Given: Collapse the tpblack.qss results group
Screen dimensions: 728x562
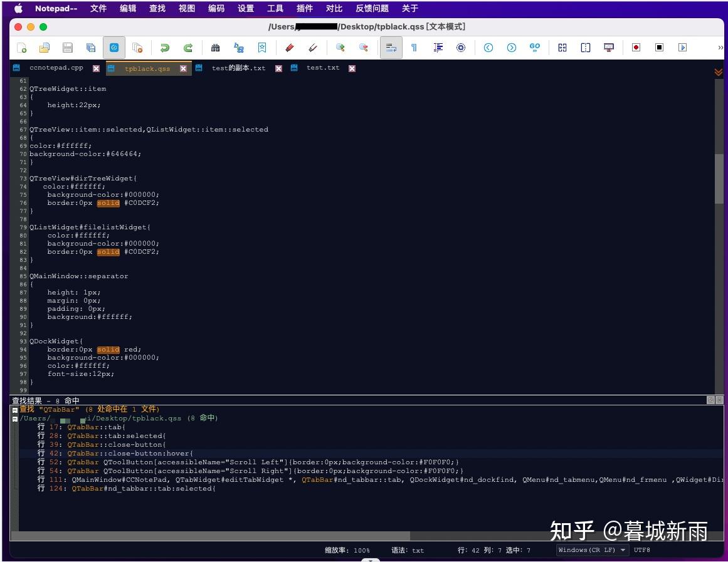Looking at the screenshot, I should (14, 418).
